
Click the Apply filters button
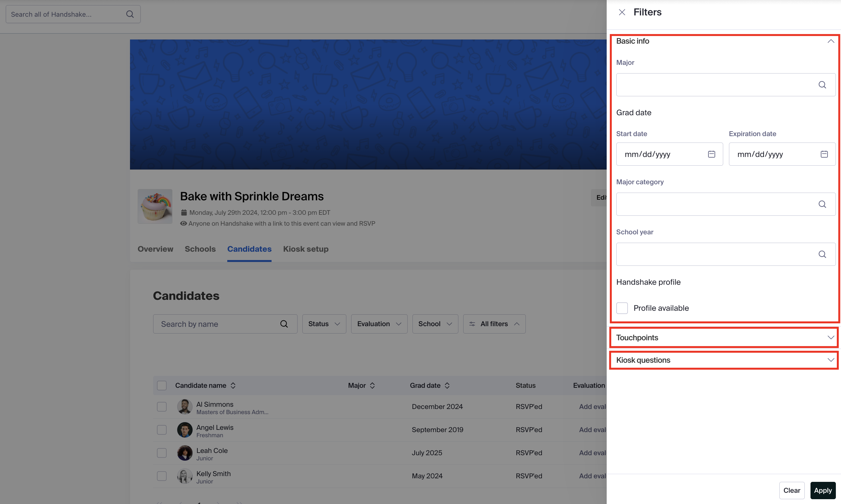823,491
